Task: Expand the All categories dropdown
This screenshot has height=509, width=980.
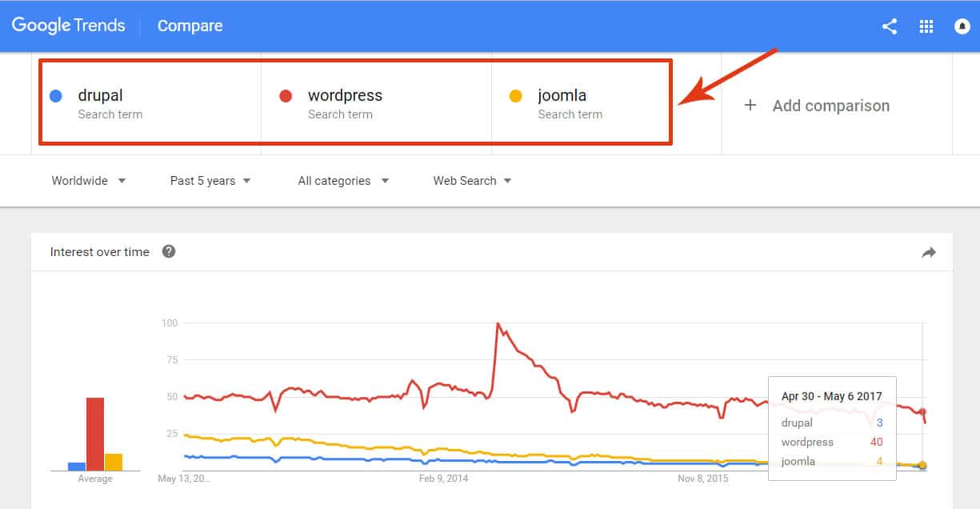Action: point(342,181)
